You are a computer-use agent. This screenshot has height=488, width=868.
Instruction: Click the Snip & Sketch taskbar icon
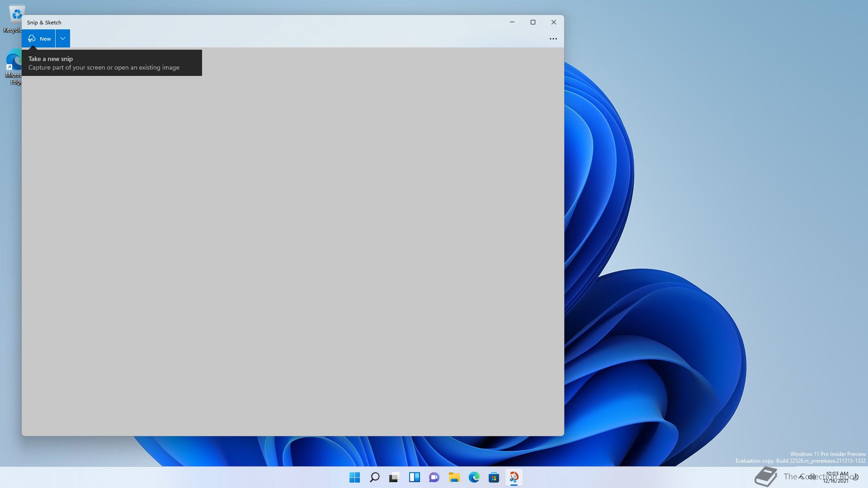514,477
